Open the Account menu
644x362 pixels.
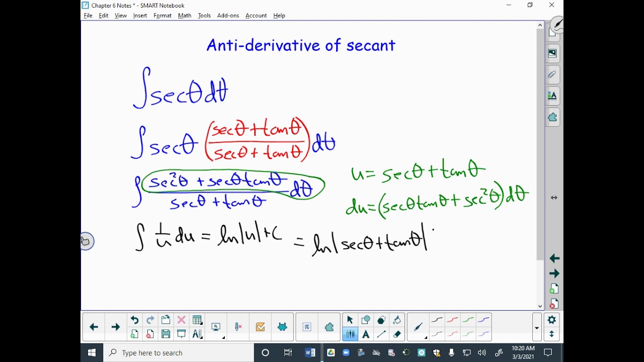(x=256, y=16)
